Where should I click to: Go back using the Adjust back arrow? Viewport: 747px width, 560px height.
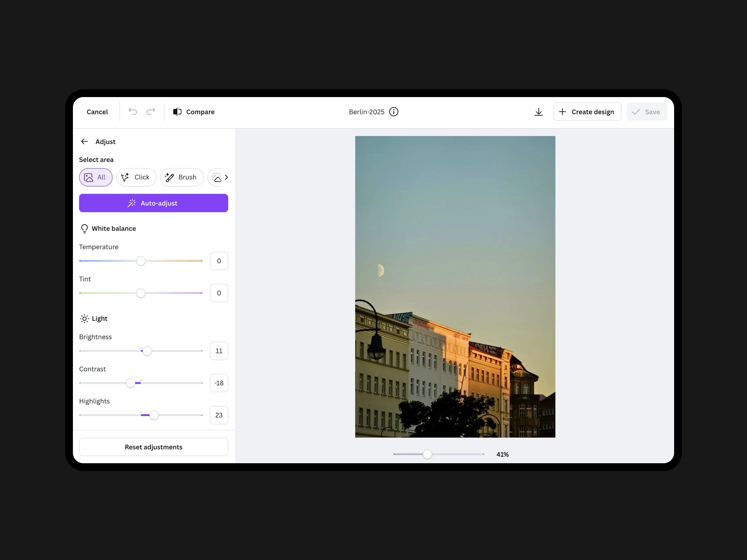click(85, 142)
